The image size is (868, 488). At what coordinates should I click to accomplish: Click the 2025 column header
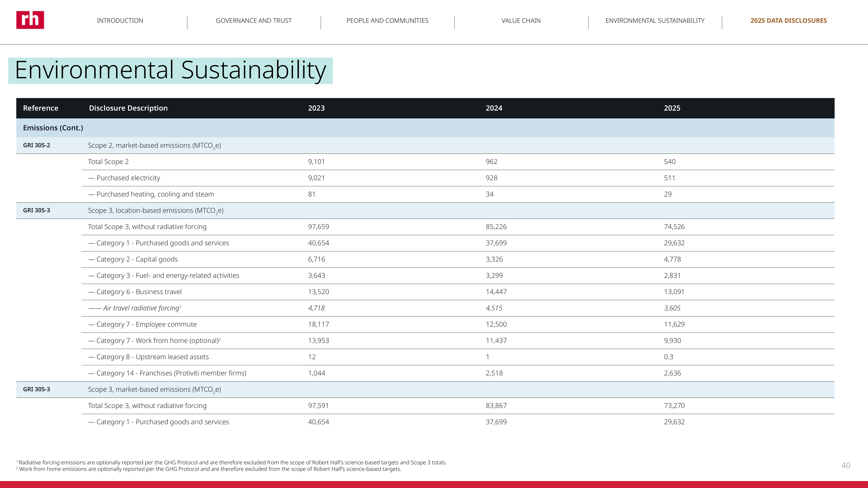(x=672, y=108)
